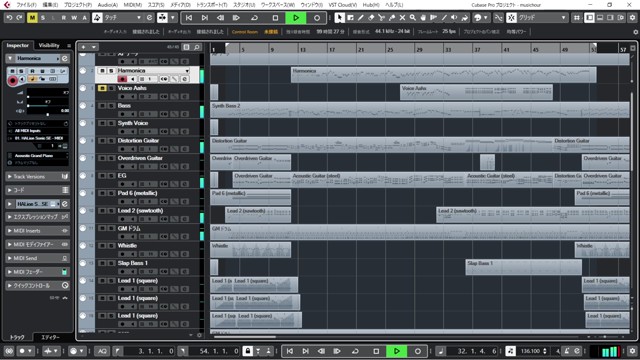This screenshot has width=640, height=360.
Task: Toggle global Read R automation button
Action: (63, 18)
